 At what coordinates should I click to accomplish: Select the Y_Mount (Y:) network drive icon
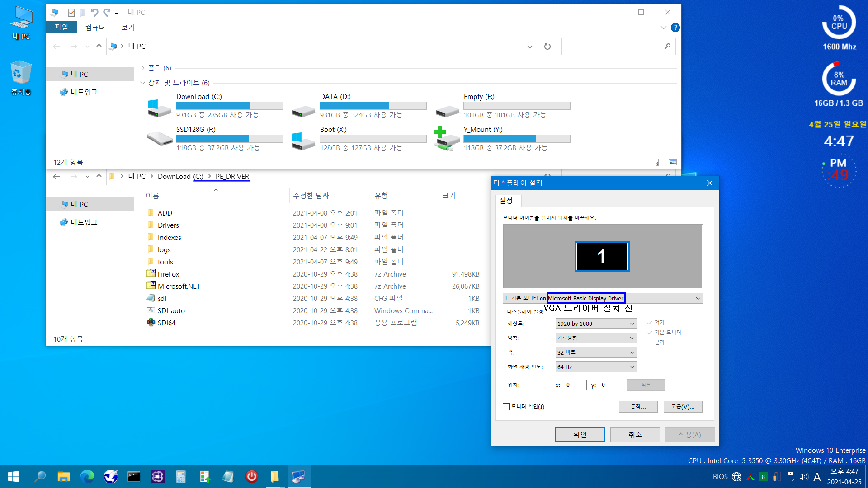click(x=447, y=139)
